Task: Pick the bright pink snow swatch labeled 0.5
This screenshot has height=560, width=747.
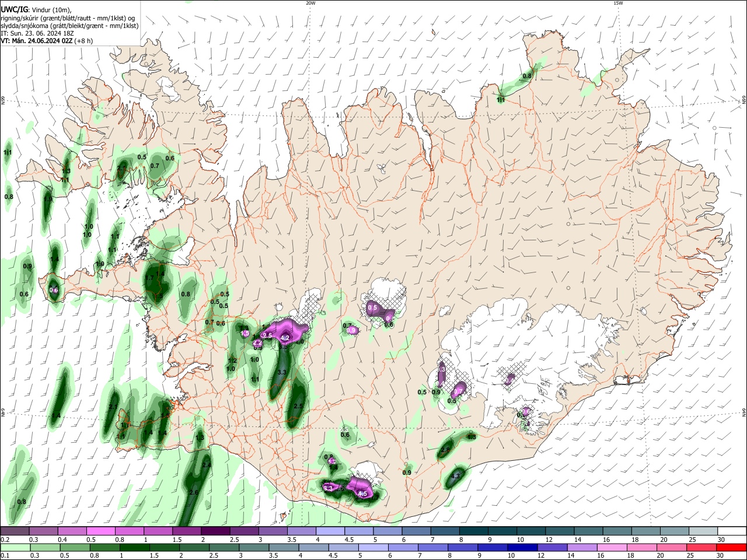Action: click(101, 531)
